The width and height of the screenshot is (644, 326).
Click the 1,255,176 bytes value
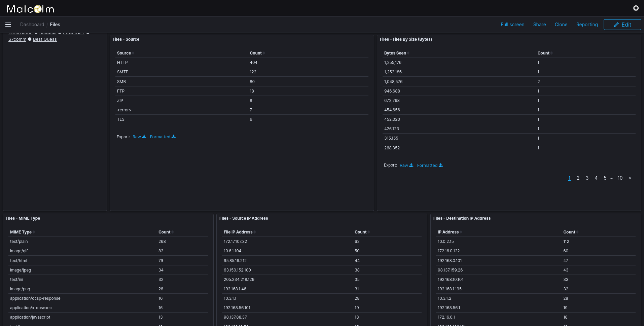pos(393,63)
